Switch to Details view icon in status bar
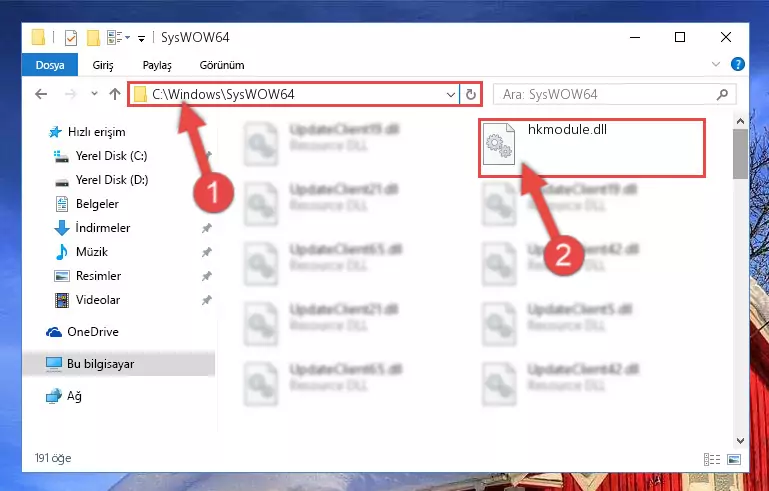This screenshot has width=769, height=491. click(712, 459)
